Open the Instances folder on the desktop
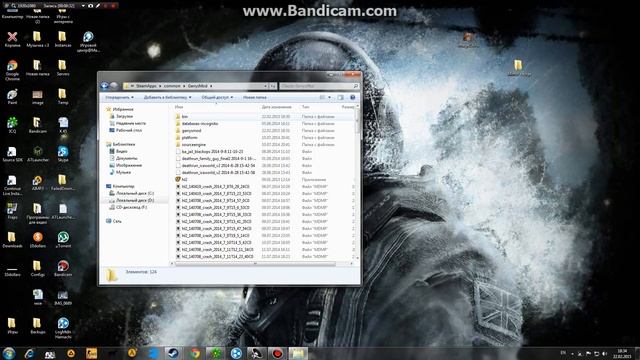Viewport: 640px width, 360px height. click(x=62, y=40)
